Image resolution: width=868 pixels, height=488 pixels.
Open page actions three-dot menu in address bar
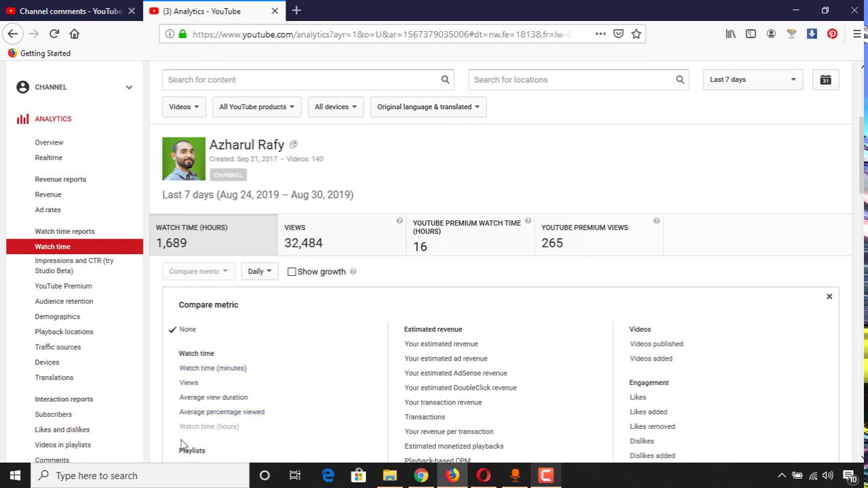600,34
